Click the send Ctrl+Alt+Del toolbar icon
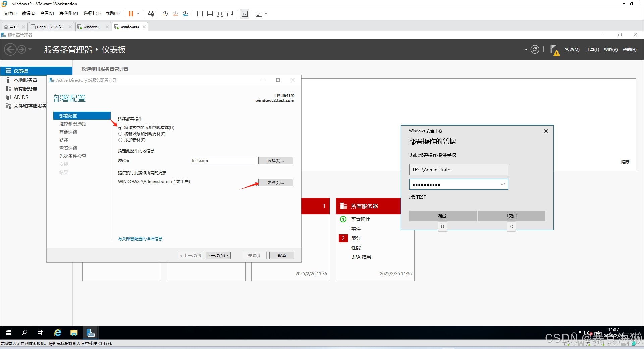This screenshot has height=349, width=644. click(x=151, y=14)
